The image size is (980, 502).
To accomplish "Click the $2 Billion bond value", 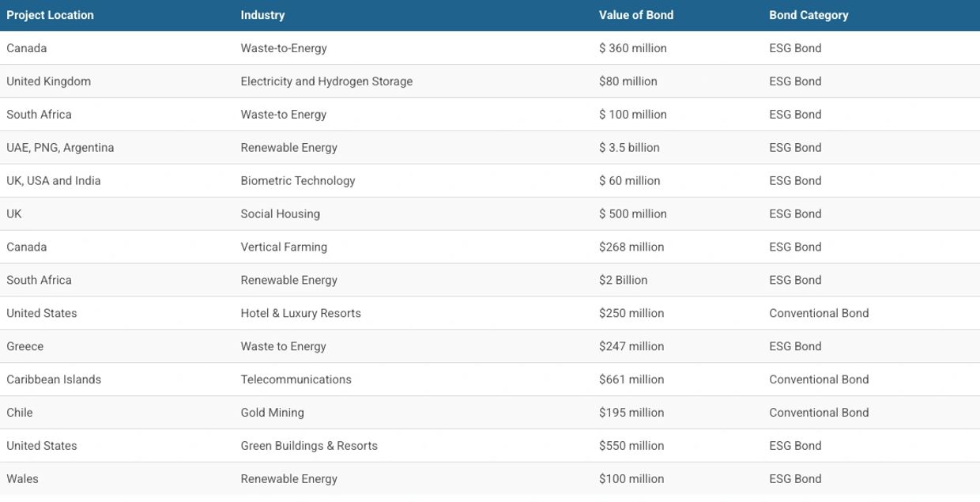I will click(x=623, y=281).
